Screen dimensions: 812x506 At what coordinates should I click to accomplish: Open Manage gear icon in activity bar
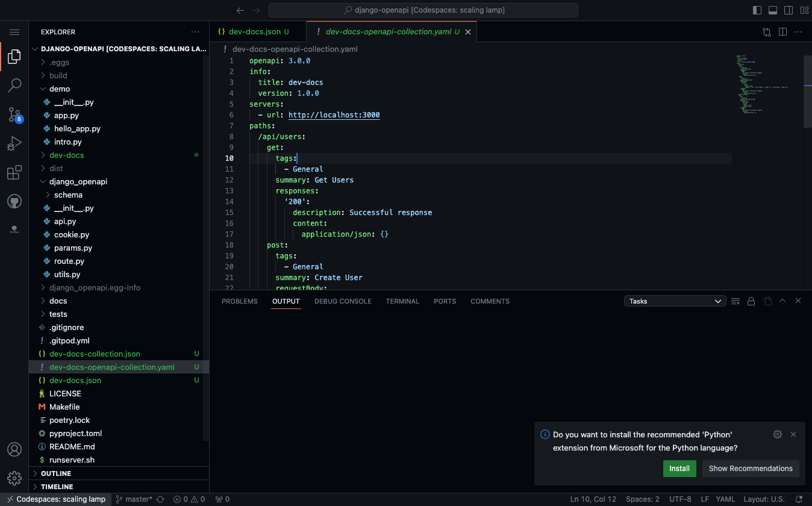(14, 478)
